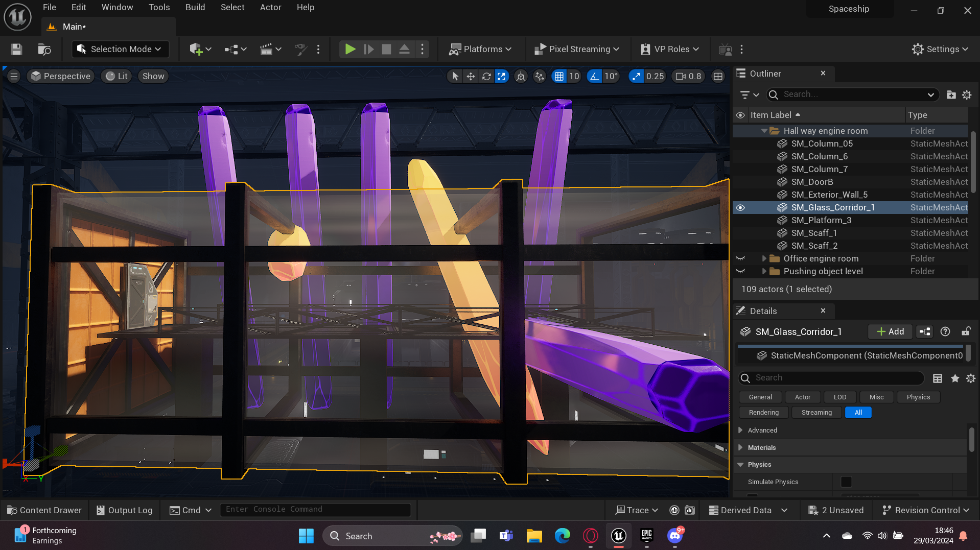Open the Platforms dropdown
Screen dimensions: 980x550
pyautogui.click(x=480, y=49)
